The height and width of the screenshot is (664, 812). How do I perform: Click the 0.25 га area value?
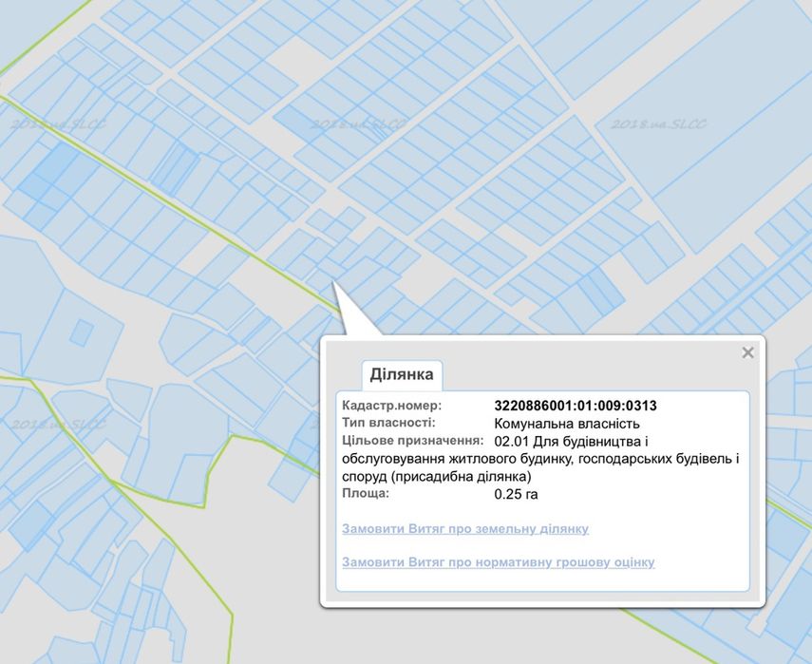click(516, 494)
